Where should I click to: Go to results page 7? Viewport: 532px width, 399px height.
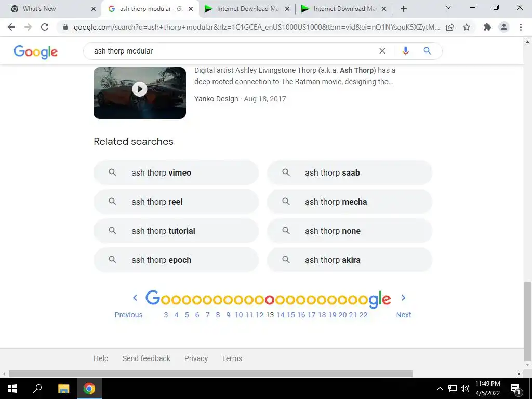pos(208,315)
